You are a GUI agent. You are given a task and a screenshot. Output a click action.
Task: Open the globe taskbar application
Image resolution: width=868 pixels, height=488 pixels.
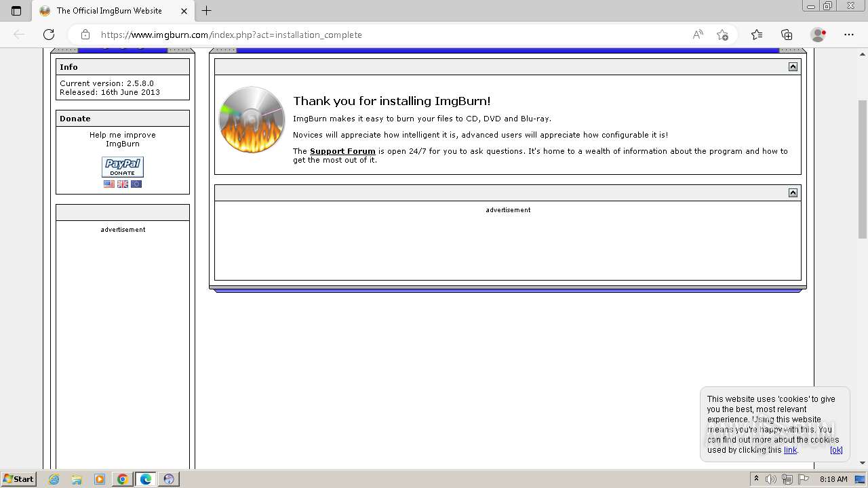169,479
